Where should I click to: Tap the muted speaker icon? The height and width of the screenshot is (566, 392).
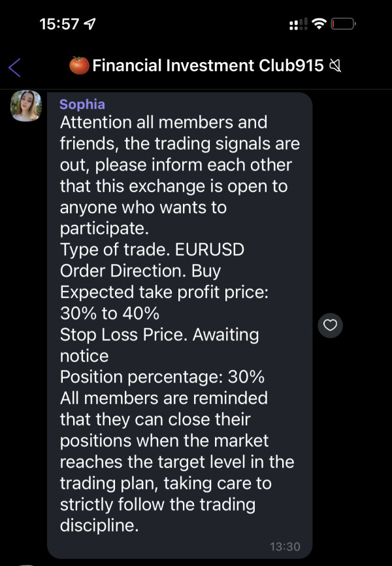point(336,65)
